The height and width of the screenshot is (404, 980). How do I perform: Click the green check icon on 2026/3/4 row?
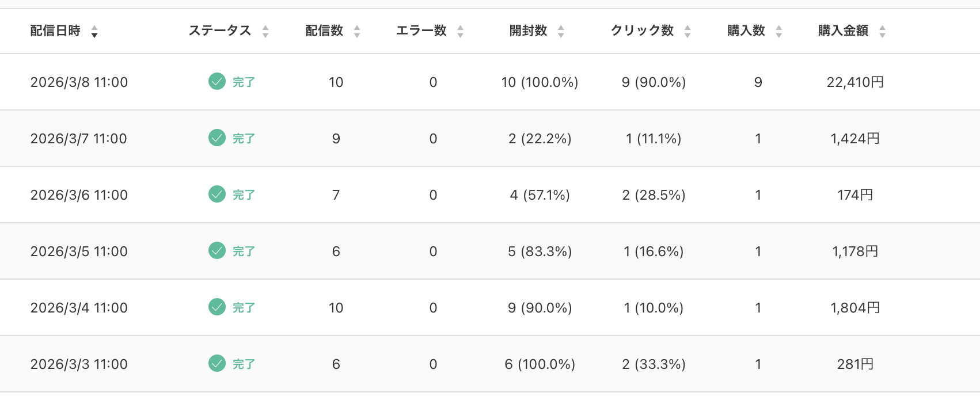[216, 307]
